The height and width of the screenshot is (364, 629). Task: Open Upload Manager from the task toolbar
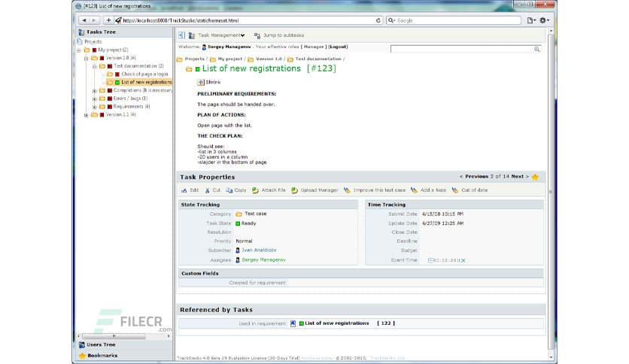315,190
